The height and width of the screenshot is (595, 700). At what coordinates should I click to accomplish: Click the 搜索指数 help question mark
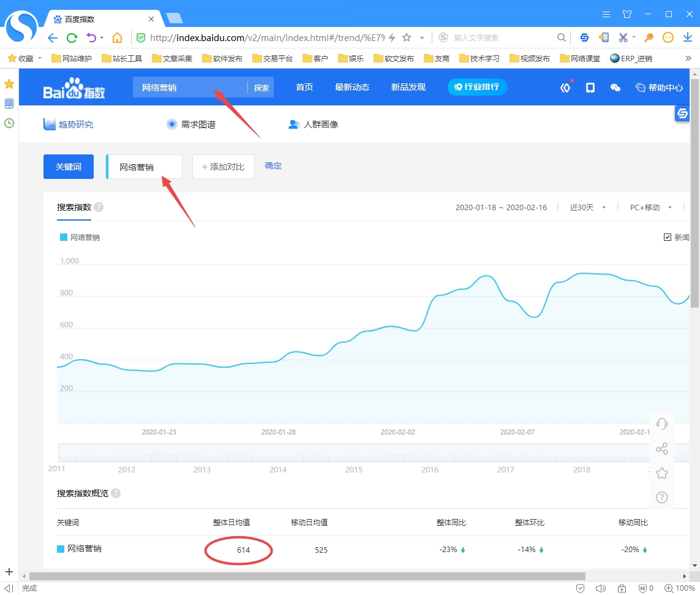(99, 207)
